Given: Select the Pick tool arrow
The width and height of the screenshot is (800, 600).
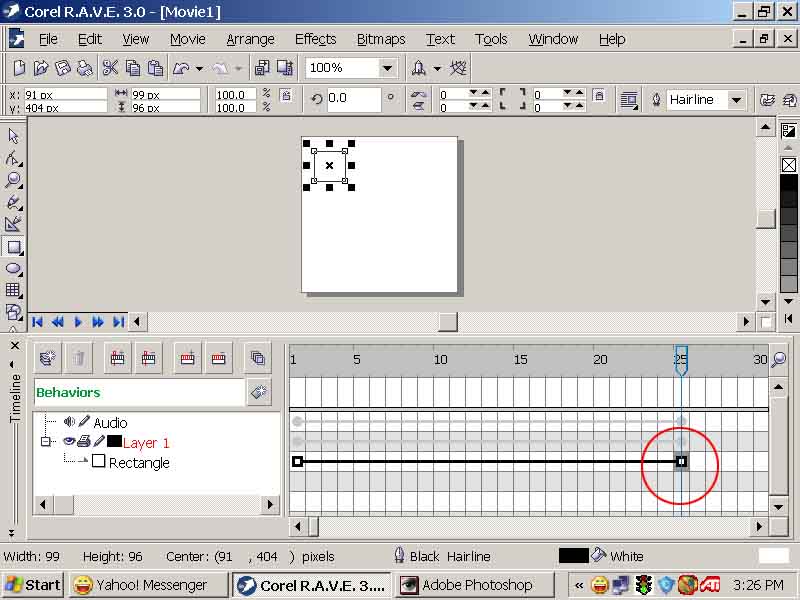Looking at the screenshot, I should coord(13,136).
